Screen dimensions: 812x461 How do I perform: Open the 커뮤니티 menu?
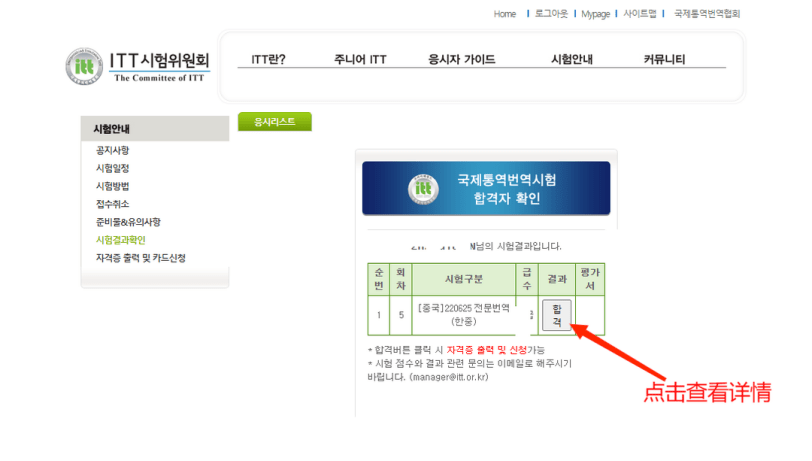(664, 59)
